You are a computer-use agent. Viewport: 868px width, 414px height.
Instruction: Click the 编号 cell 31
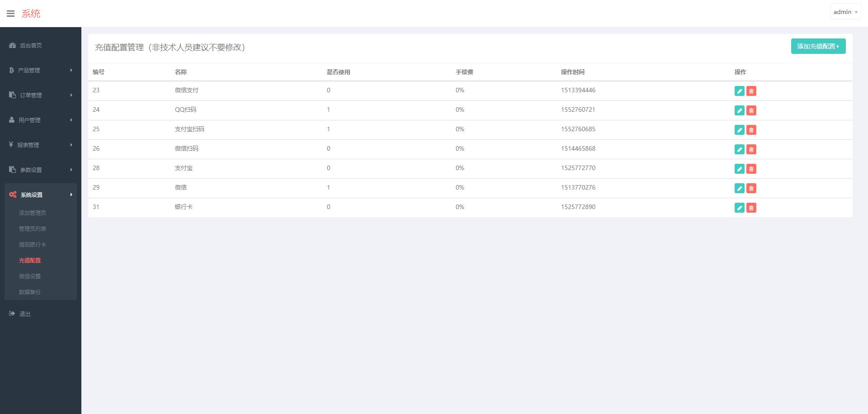pyautogui.click(x=96, y=207)
